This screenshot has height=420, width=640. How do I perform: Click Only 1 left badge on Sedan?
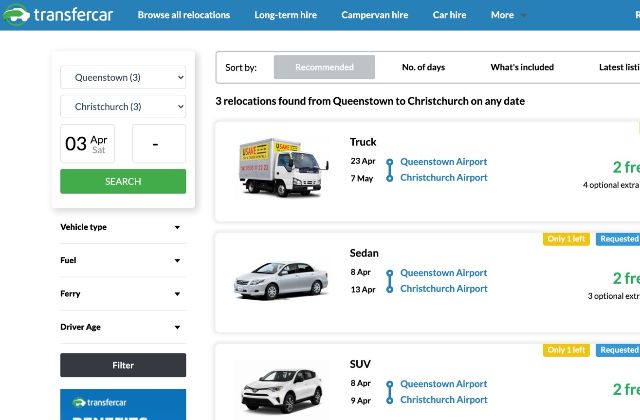pos(566,239)
